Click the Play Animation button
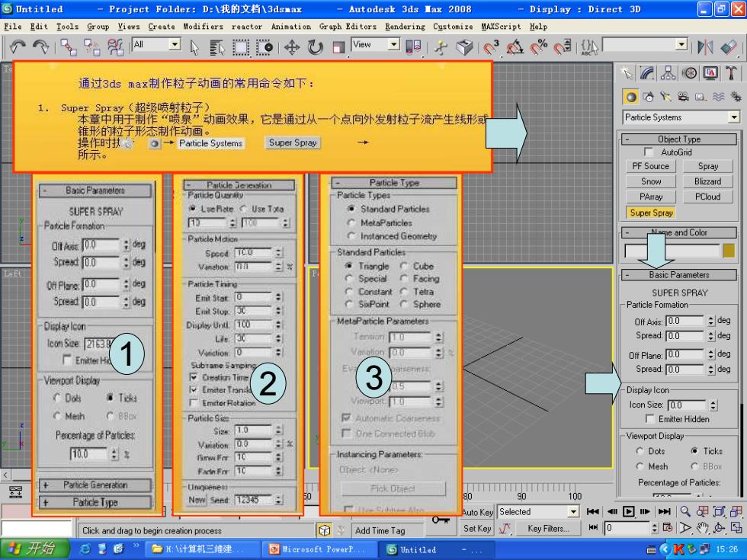 pyautogui.click(x=628, y=511)
